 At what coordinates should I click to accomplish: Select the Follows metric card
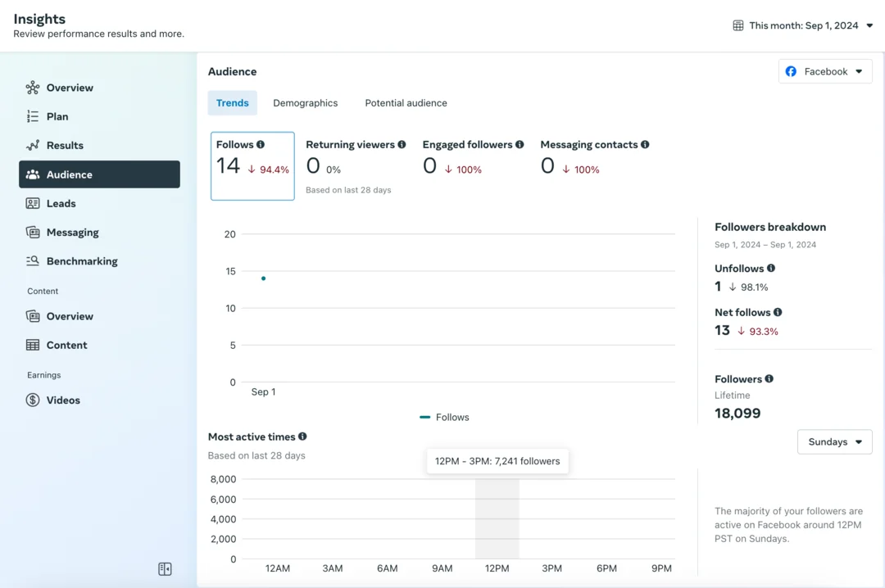252,166
